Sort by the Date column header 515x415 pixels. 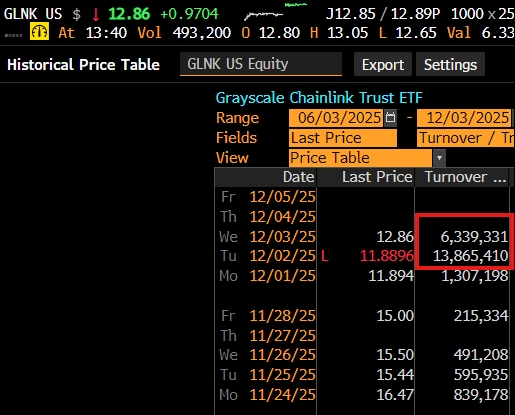[266, 177]
